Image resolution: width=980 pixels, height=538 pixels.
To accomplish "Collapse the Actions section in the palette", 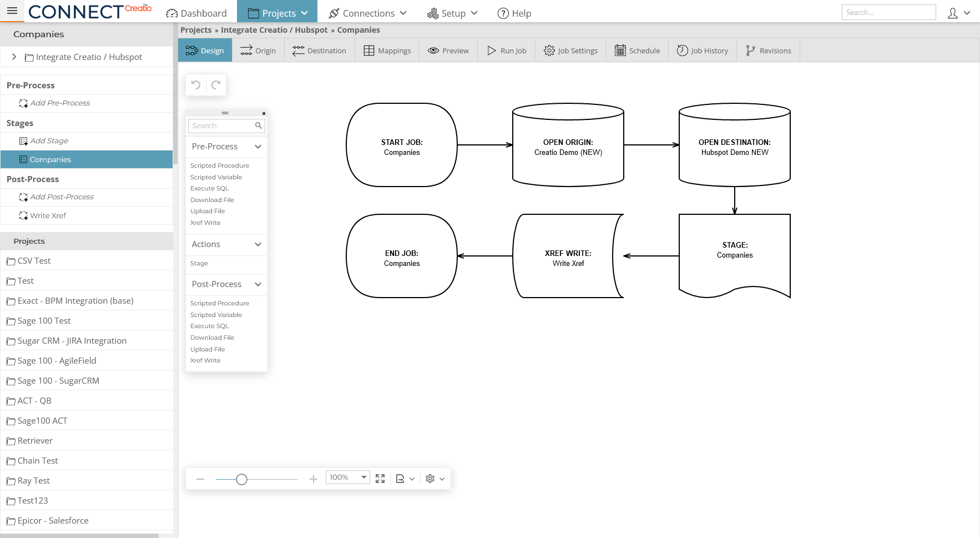I will click(x=257, y=244).
